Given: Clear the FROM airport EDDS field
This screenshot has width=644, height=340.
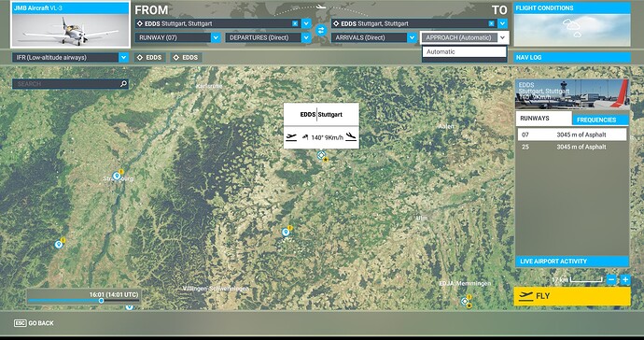Looking at the screenshot, I should pos(295,24).
